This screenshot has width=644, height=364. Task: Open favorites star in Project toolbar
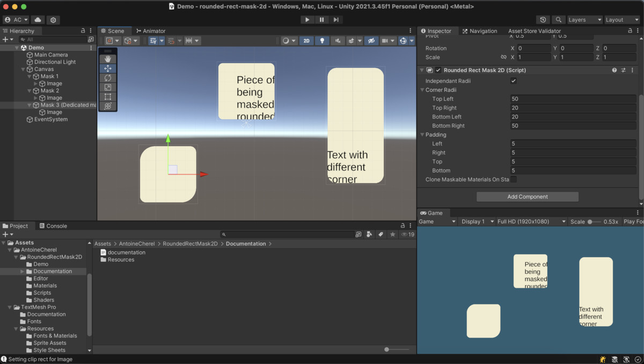(x=392, y=235)
